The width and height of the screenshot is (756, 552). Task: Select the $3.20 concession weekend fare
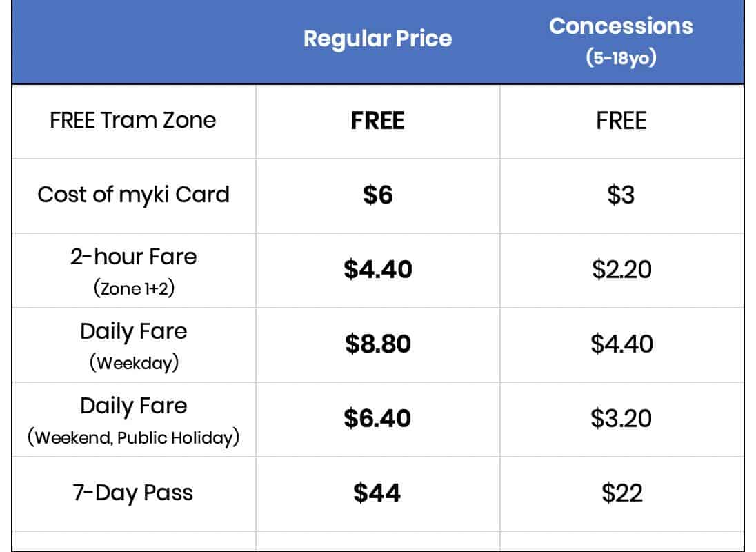click(x=621, y=418)
